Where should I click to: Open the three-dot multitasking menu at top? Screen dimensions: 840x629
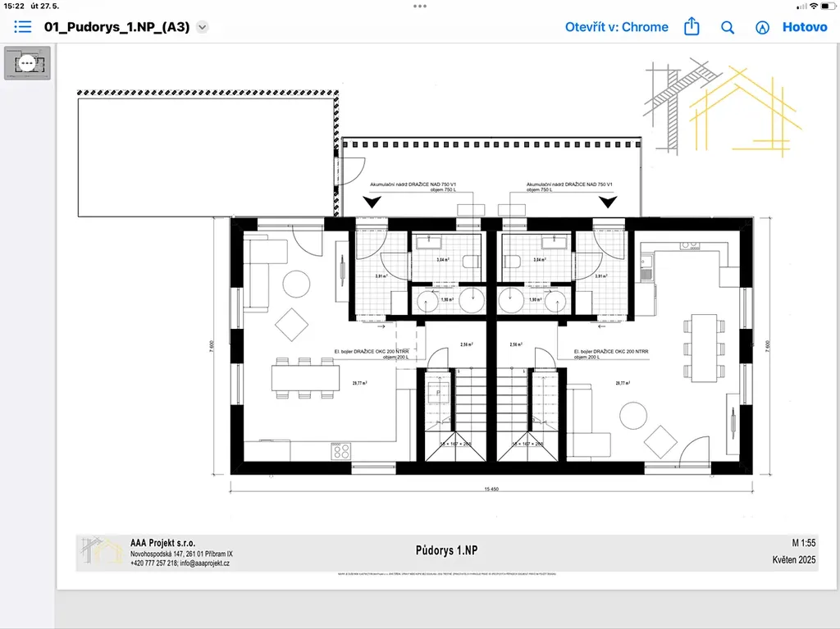coord(420,6)
